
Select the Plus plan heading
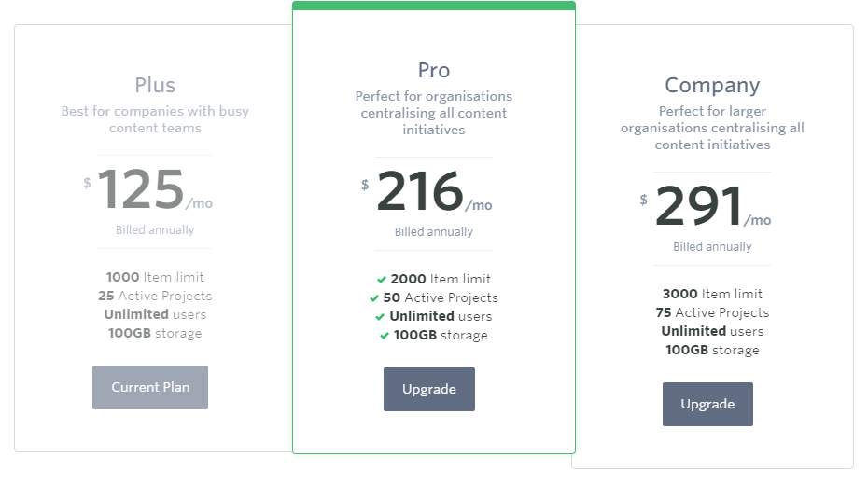[155, 85]
